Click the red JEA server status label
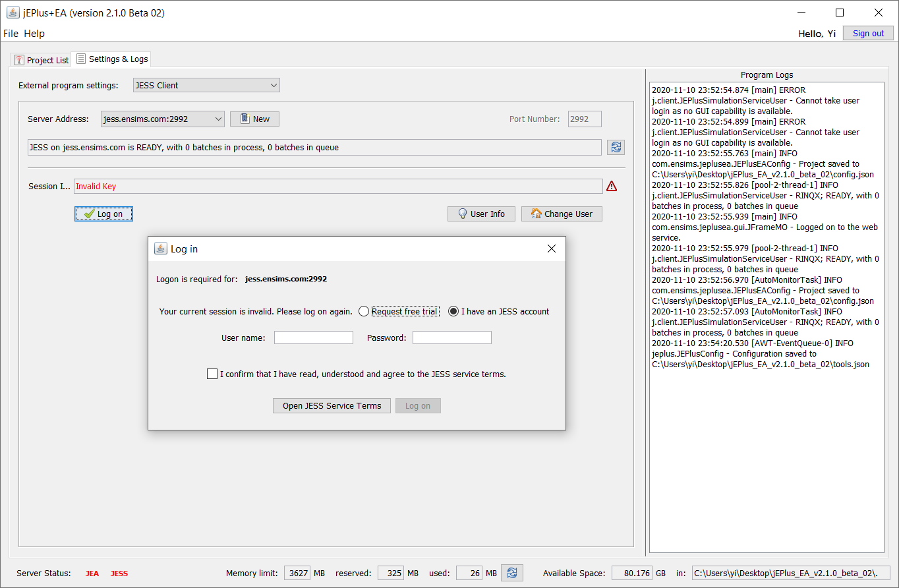Viewport: 899px width, 588px height. (92, 573)
